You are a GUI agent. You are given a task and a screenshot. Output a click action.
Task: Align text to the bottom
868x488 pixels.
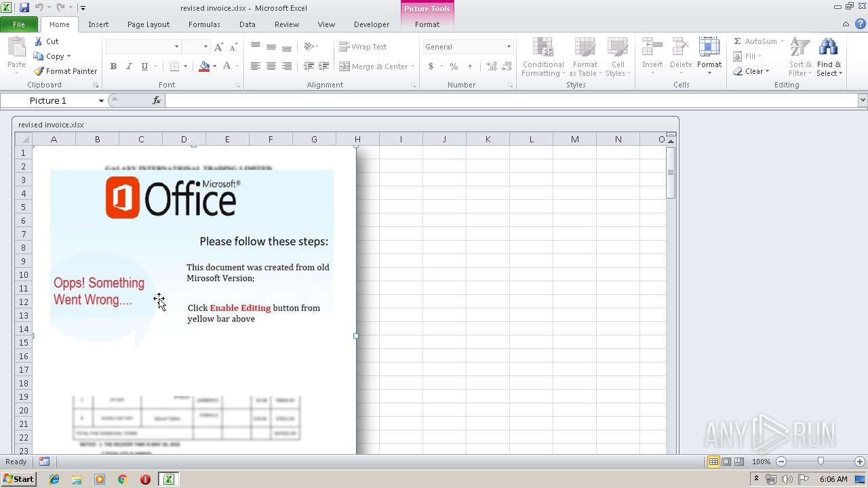click(287, 47)
